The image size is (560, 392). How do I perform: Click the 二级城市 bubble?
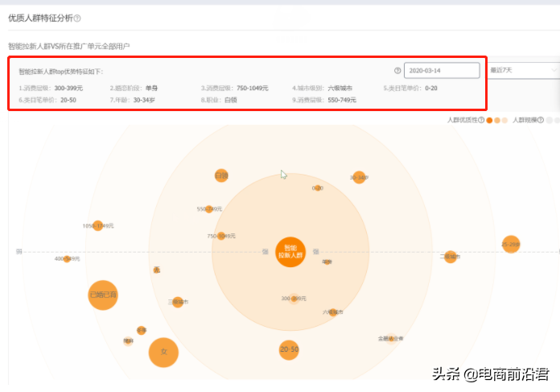[x=451, y=257]
